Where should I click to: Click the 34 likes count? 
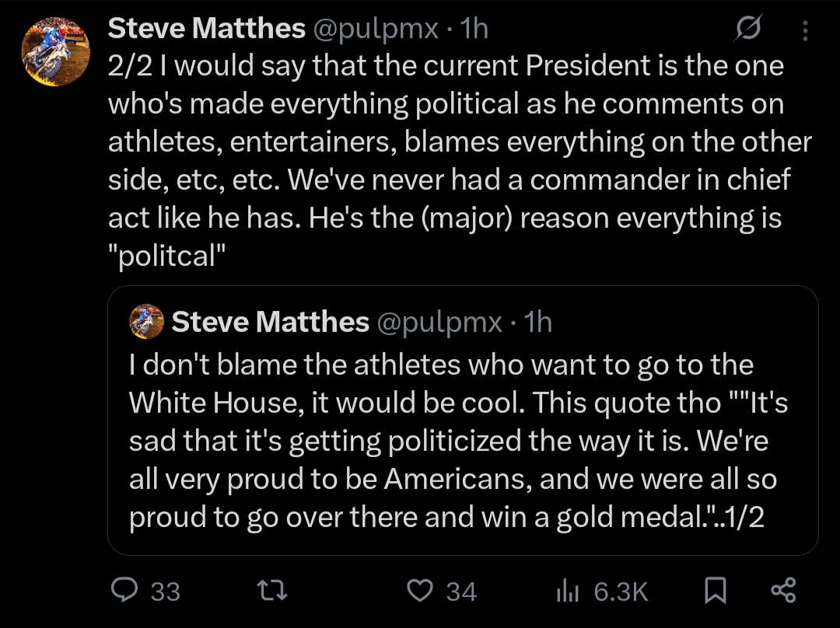(461, 592)
